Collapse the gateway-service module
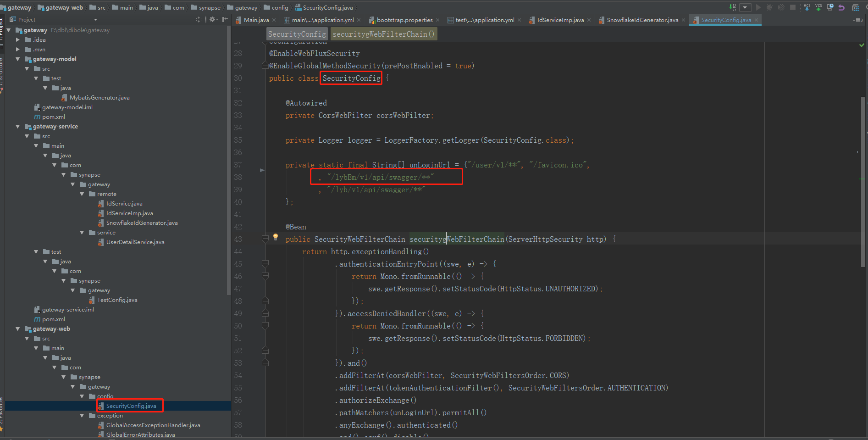Viewport: 868px width, 440px height. [x=17, y=126]
